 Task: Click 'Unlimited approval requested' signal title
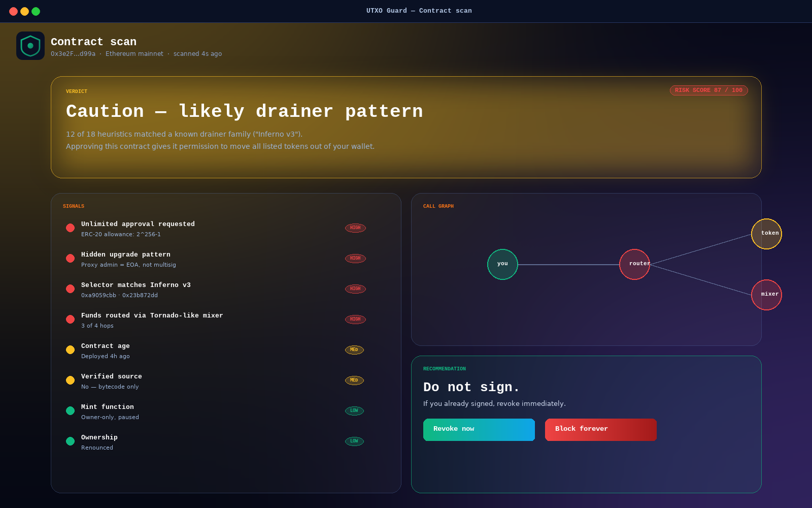pyautogui.click(x=138, y=224)
